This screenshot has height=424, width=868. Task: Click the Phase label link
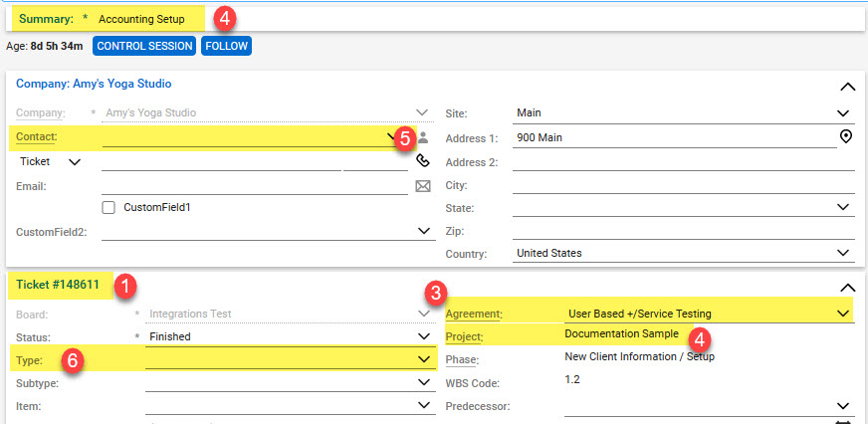[462, 360]
